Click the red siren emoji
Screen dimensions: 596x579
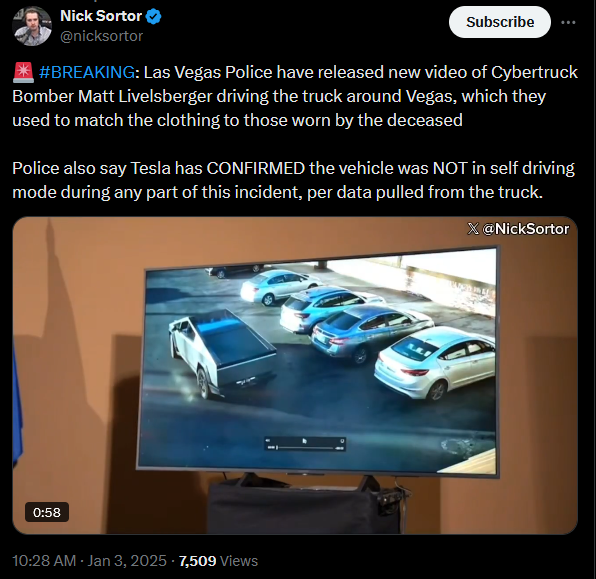[x=23, y=73]
